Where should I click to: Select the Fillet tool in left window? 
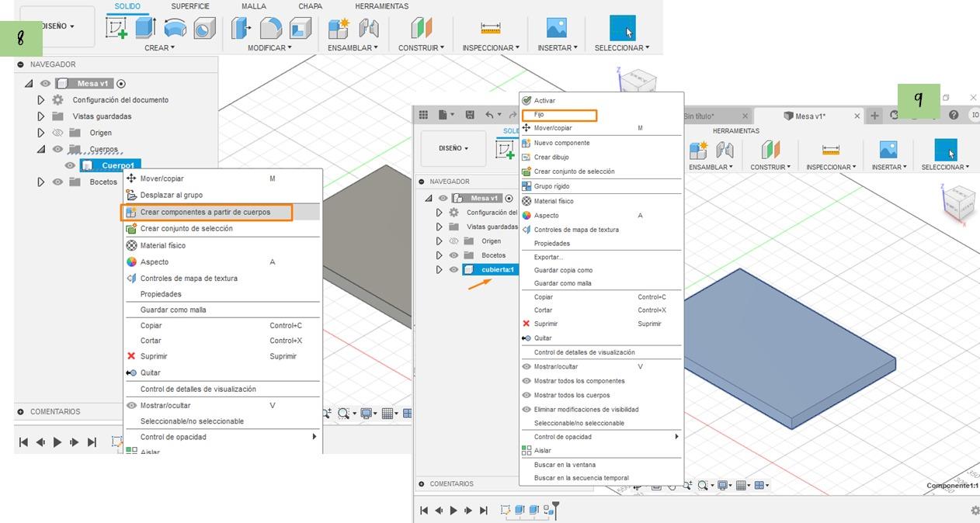(x=271, y=29)
